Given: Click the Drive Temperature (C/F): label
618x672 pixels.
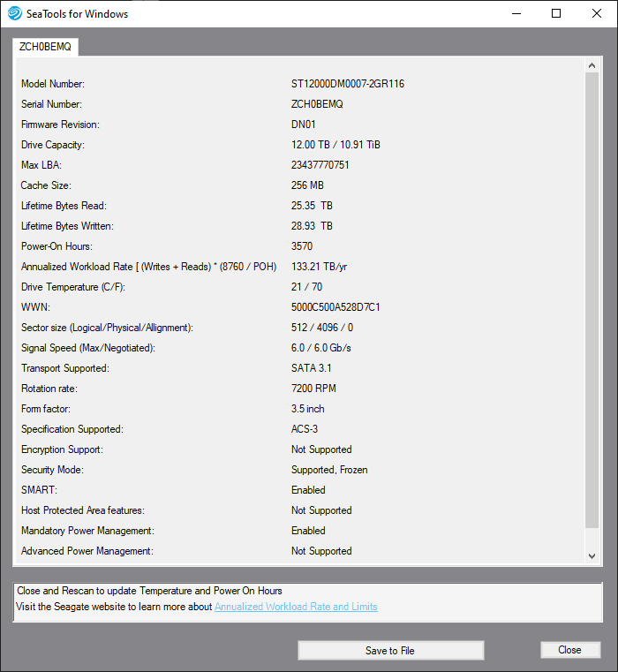Looking at the screenshot, I should pos(73,287).
